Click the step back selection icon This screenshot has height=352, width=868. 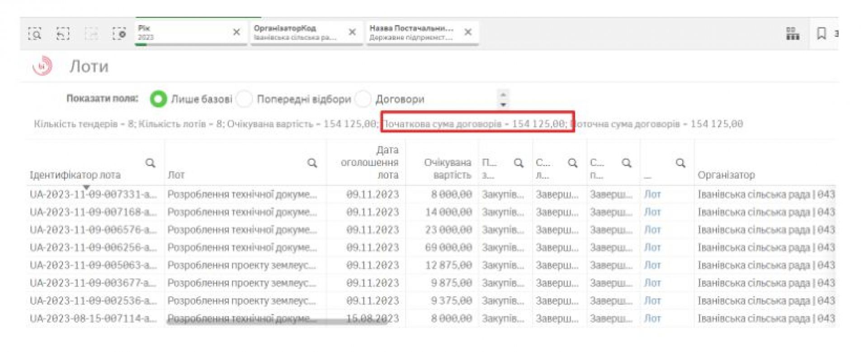pos(63,33)
